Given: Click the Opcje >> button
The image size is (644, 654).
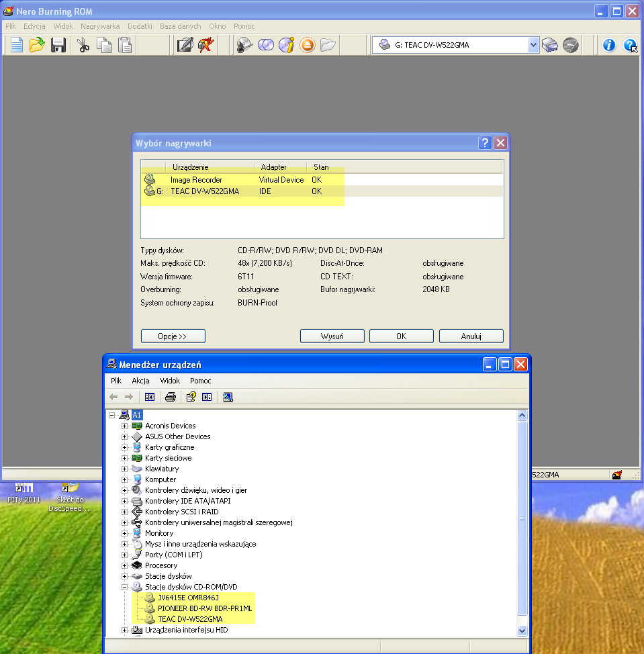Looking at the screenshot, I should 173,336.
